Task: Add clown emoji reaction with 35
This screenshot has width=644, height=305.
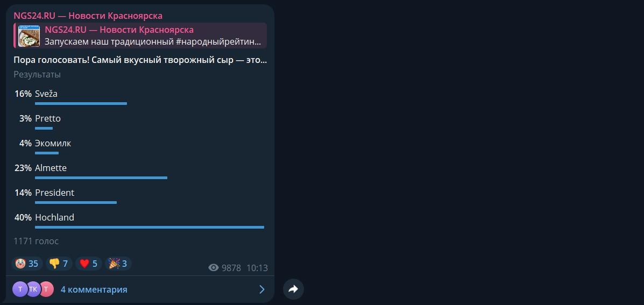Action: [27, 264]
